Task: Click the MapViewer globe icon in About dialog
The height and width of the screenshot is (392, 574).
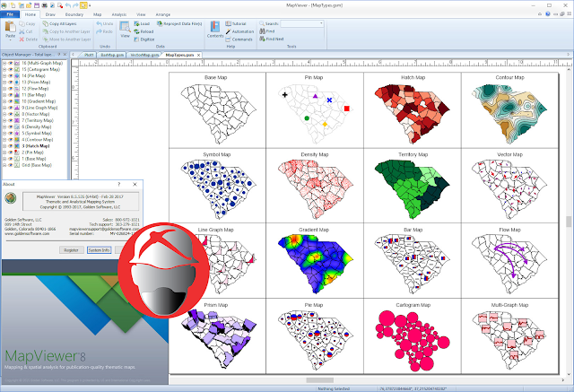Action: tap(11, 198)
